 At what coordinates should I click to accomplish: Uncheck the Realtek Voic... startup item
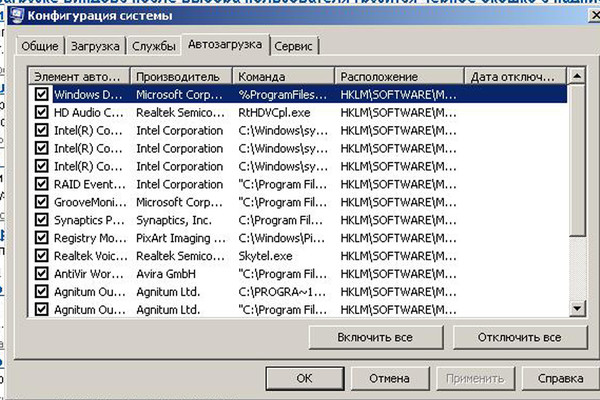[x=41, y=255]
